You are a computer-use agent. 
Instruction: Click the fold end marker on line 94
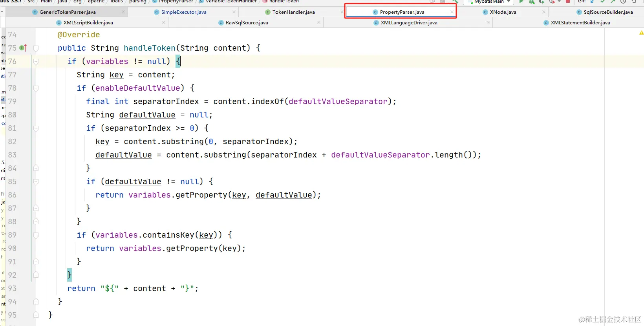(36, 302)
